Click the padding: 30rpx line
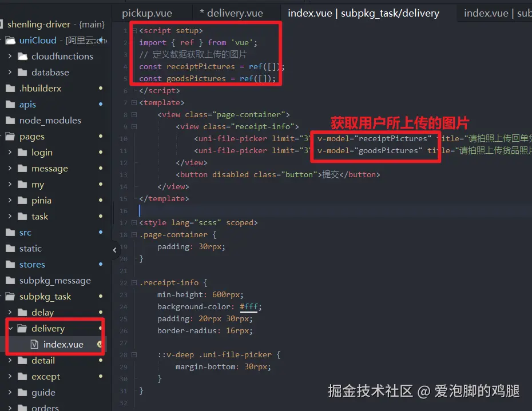532x411 pixels. click(x=191, y=246)
